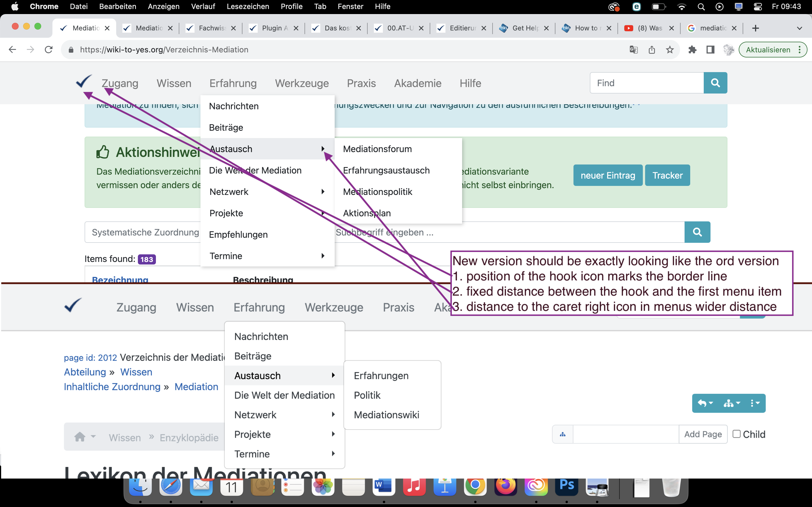Click the checkmark hook logo in site header
The height and width of the screenshot is (507, 812).
click(x=83, y=81)
